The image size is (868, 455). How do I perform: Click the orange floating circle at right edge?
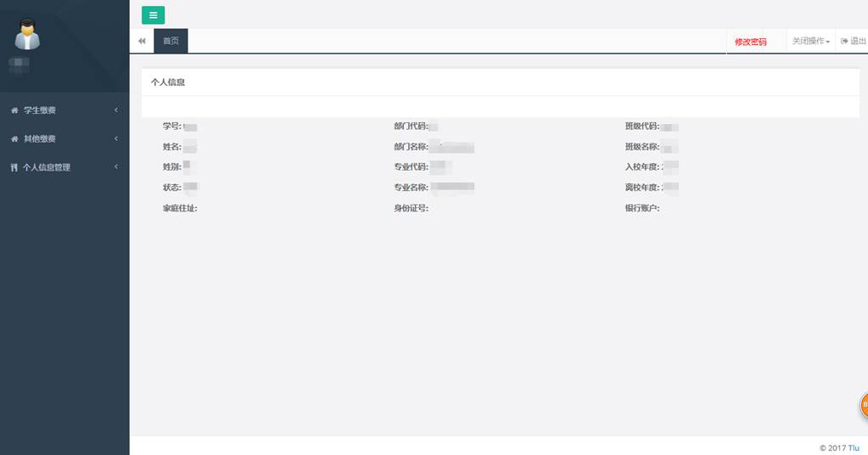(x=864, y=406)
